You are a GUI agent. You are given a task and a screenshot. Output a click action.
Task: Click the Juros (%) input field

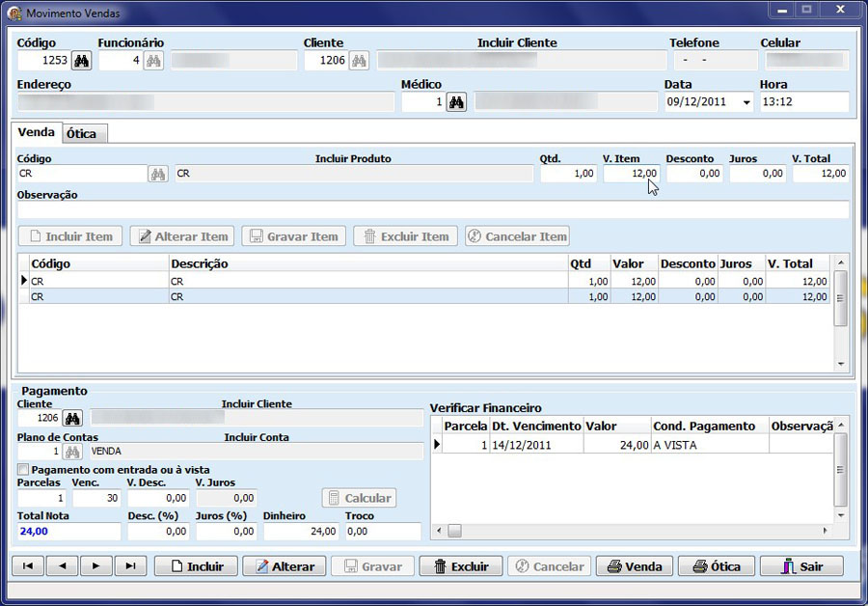pyautogui.click(x=227, y=532)
